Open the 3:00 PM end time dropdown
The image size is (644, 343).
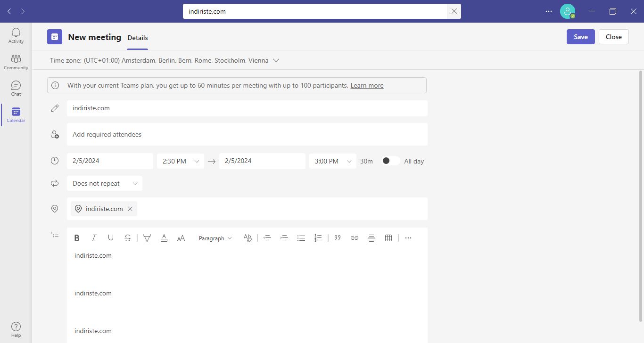[333, 161]
